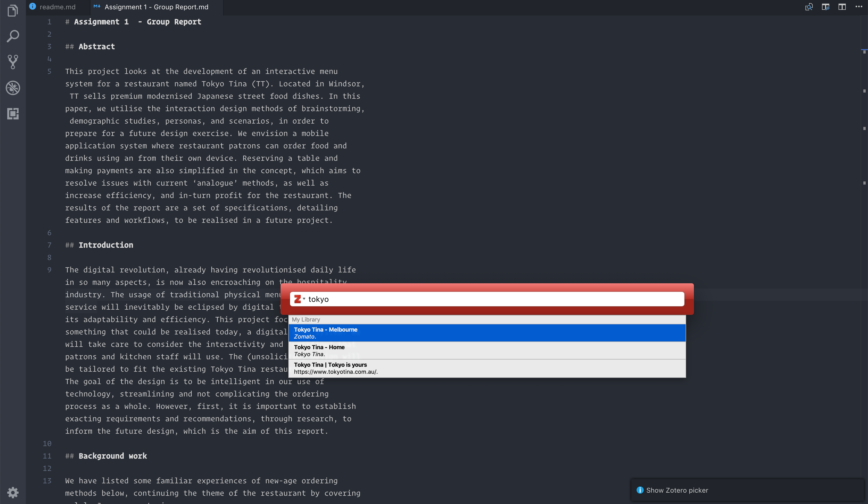Screen dimensions: 868x504
Task: Open markdown preview to the side
Action: pos(825,7)
